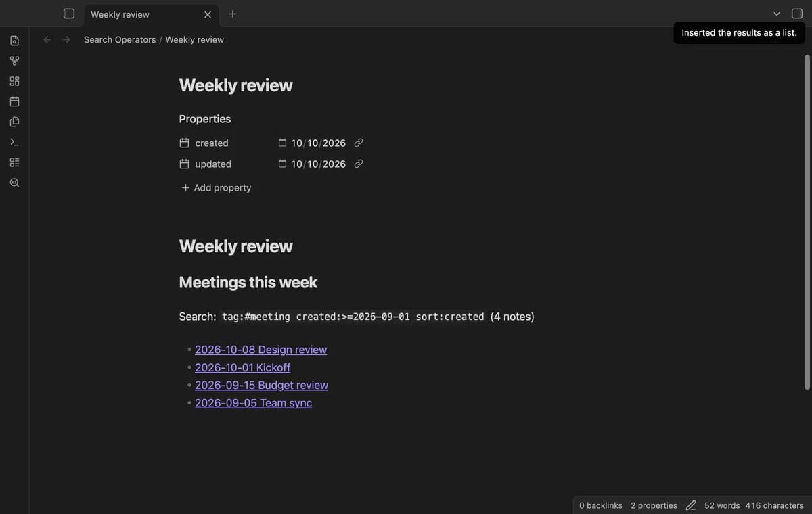
Task: Toggle the right sidebar
Action: (x=797, y=14)
